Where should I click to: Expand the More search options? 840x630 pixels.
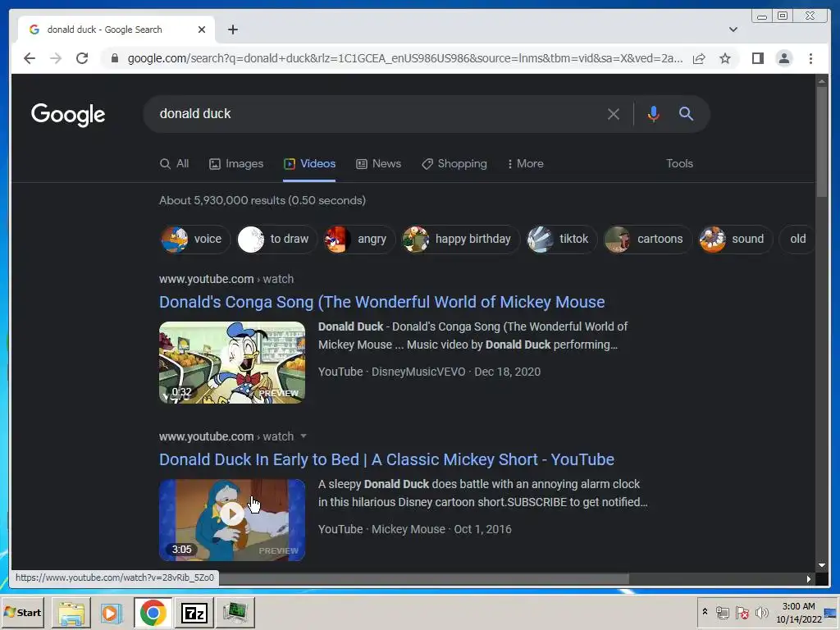point(526,164)
